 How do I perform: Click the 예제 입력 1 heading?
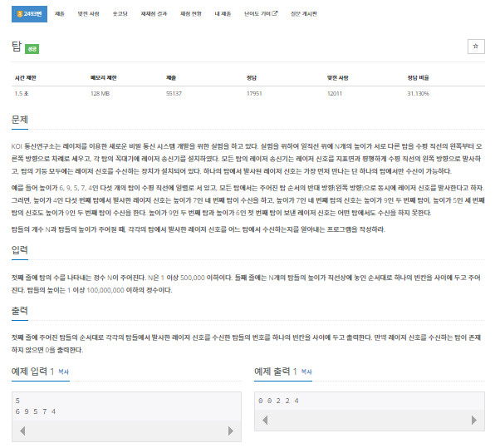point(32,372)
